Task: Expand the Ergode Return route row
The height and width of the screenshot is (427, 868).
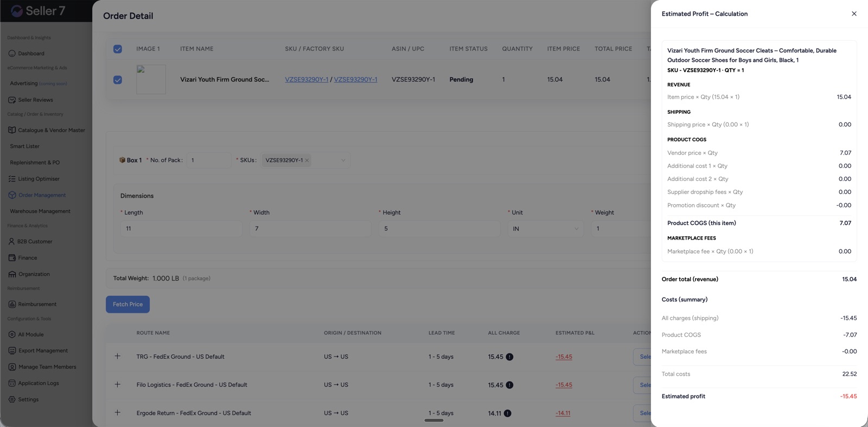Action: pyautogui.click(x=117, y=413)
